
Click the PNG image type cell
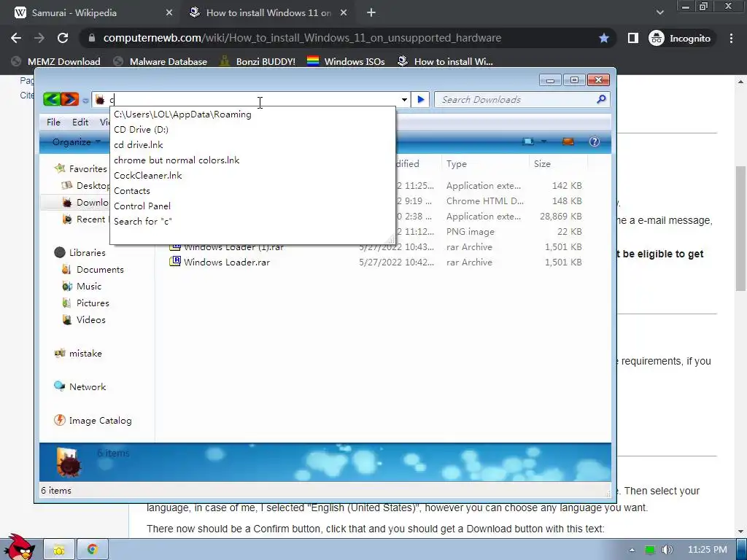[x=471, y=232]
